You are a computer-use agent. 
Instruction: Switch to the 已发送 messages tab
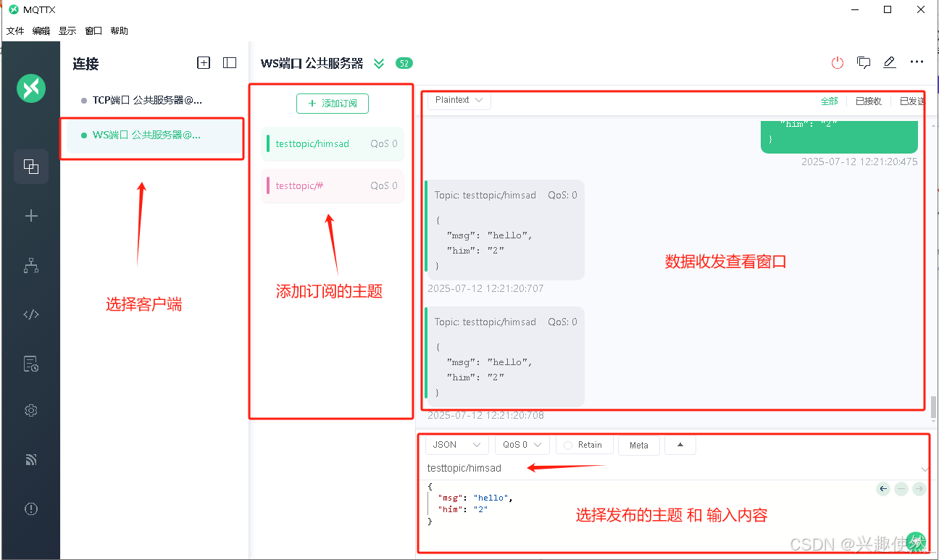click(x=912, y=101)
